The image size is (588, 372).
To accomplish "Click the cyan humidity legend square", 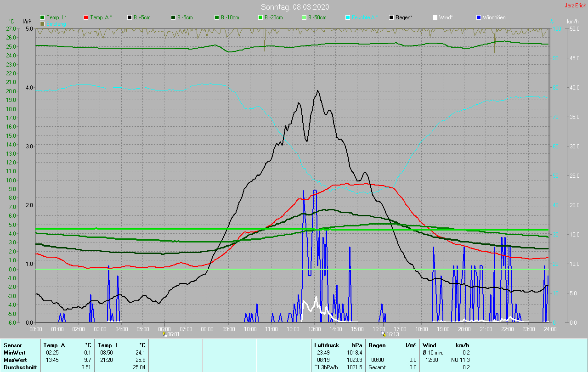I will click(x=348, y=17).
